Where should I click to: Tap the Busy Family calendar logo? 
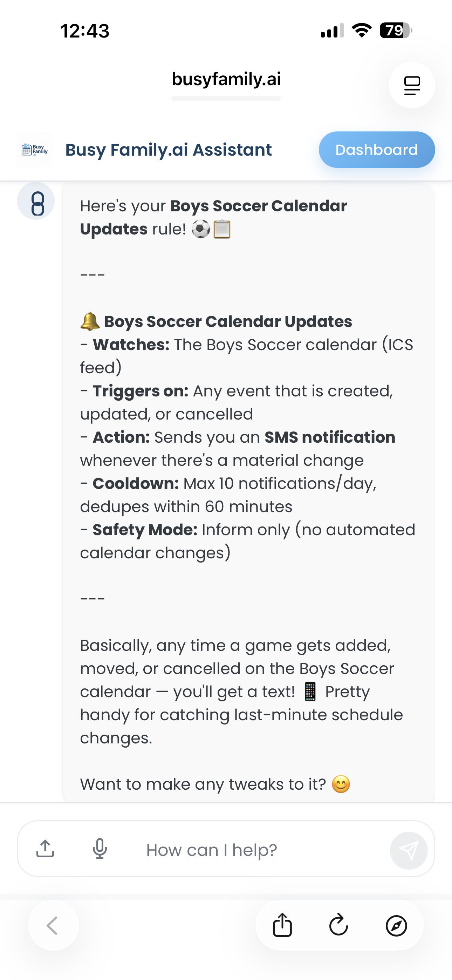35,150
